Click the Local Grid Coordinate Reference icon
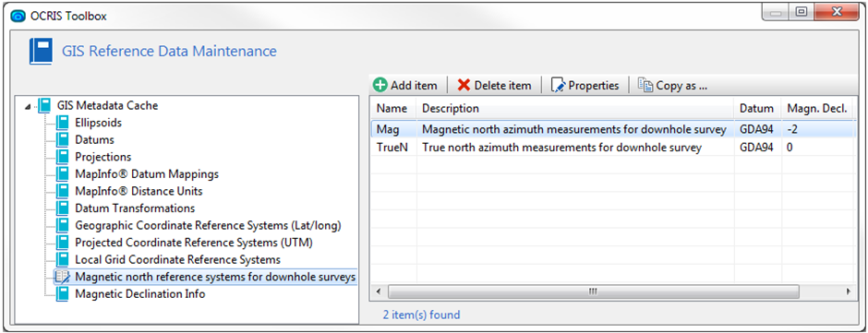Image resolution: width=868 pixels, height=333 pixels. [x=63, y=259]
